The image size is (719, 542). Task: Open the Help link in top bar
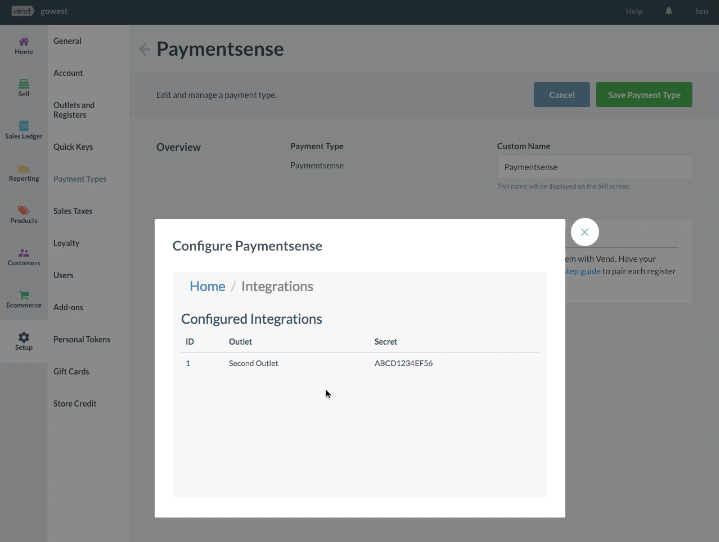point(634,11)
